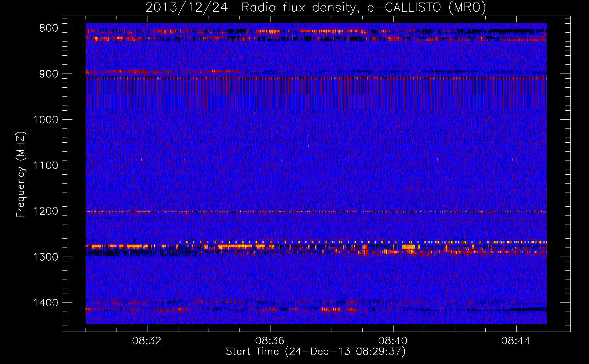Click the '08:44' time tick label
Viewport: 589px width, 364px height.
pyautogui.click(x=516, y=341)
